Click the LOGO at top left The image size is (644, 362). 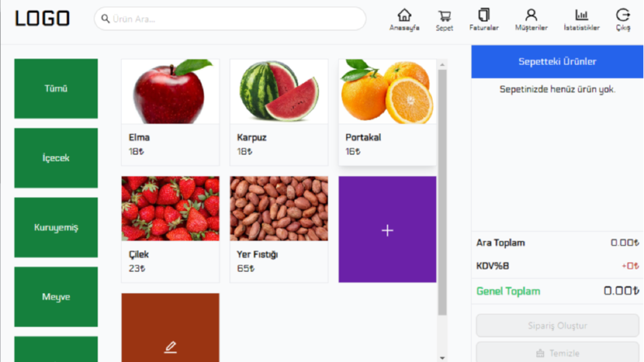click(42, 19)
